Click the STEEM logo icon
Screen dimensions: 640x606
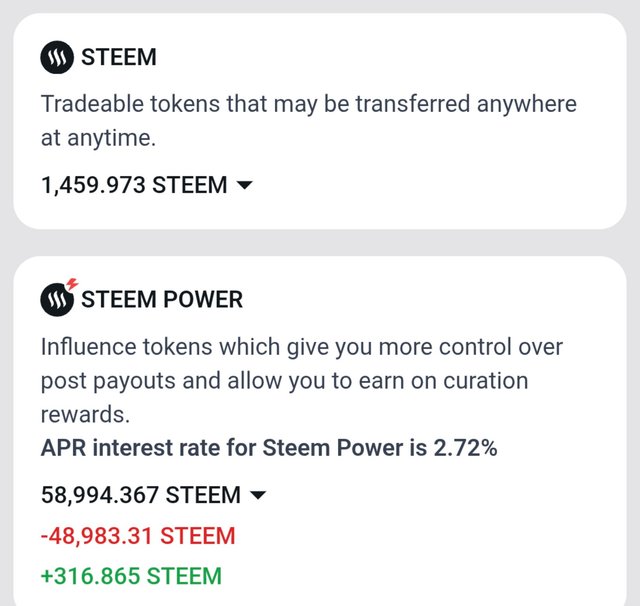[57, 57]
